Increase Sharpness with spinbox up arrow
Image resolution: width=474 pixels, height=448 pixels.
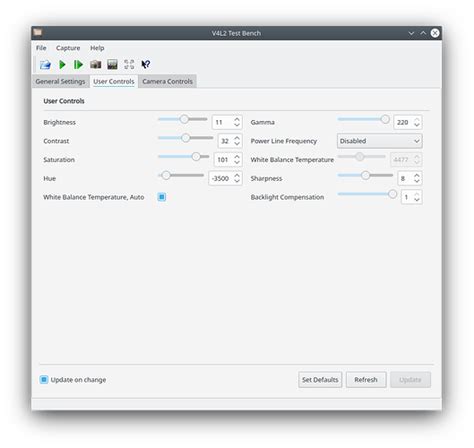[x=417, y=175]
